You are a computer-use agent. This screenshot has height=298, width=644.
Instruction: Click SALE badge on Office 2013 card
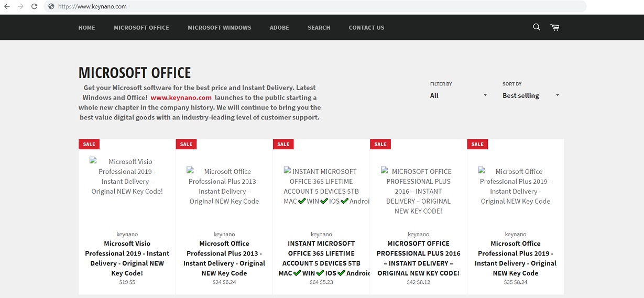(x=186, y=144)
